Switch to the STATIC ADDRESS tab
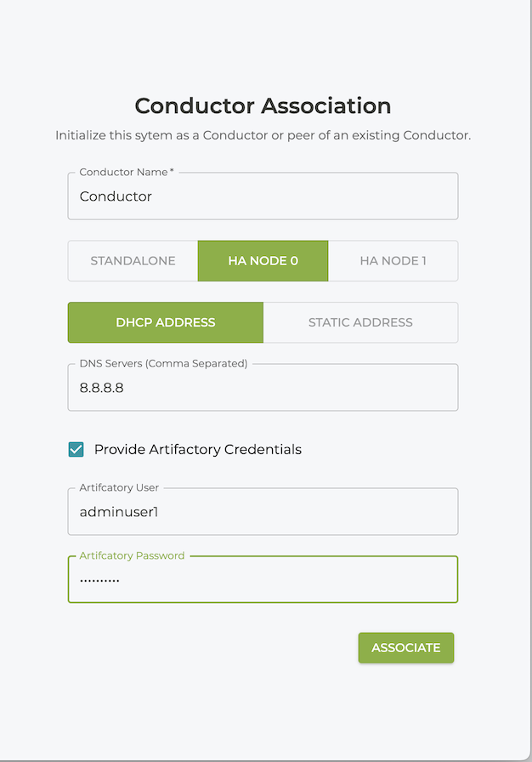 (x=360, y=322)
